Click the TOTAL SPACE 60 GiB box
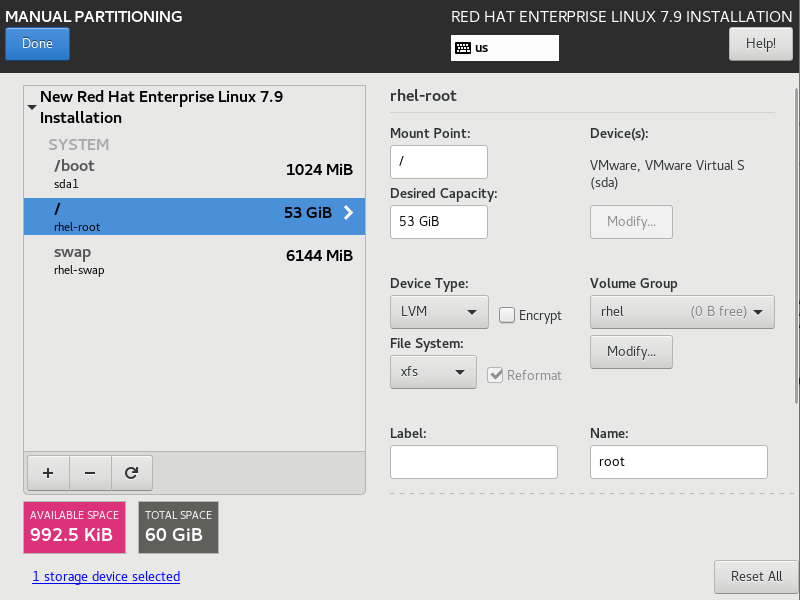Viewport: 800px width, 600px height. click(179, 527)
